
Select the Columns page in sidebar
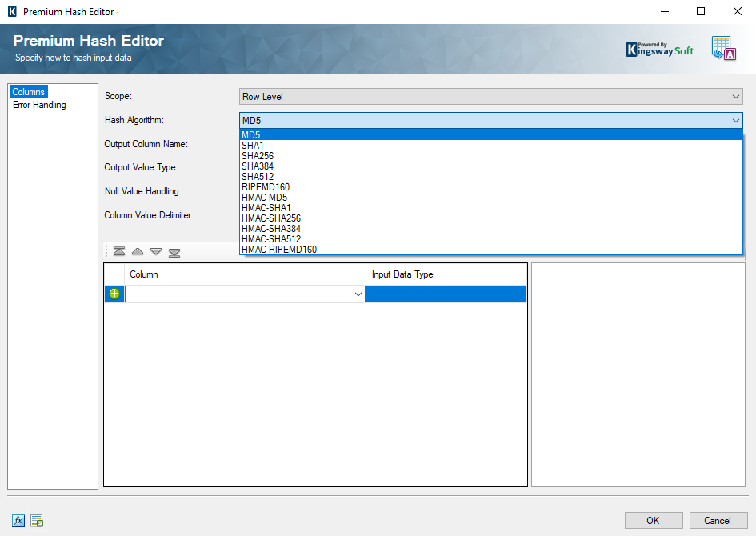[x=29, y=92]
